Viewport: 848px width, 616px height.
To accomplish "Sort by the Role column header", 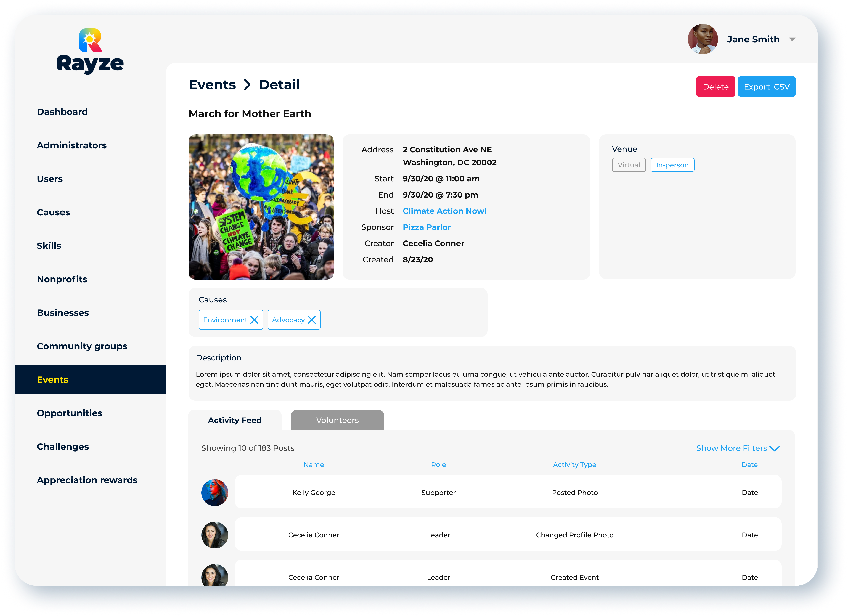I will [439, 465].
